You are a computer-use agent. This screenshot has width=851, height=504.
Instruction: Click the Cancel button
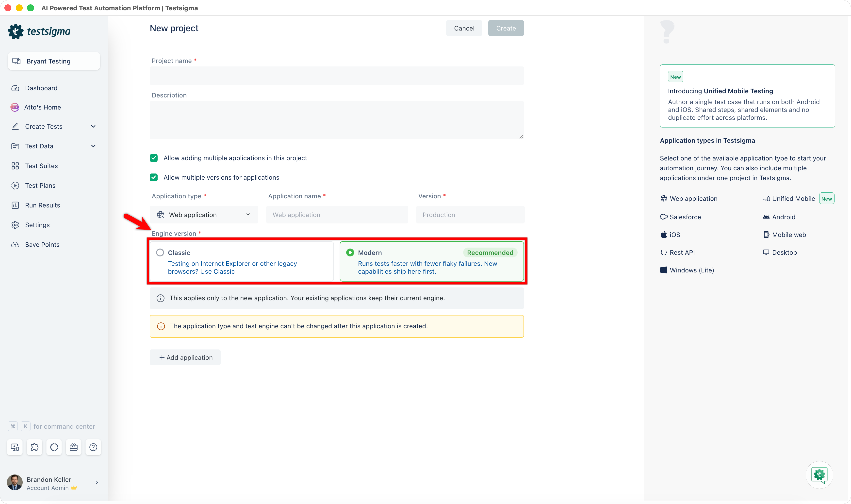click(x=464, y=28)
